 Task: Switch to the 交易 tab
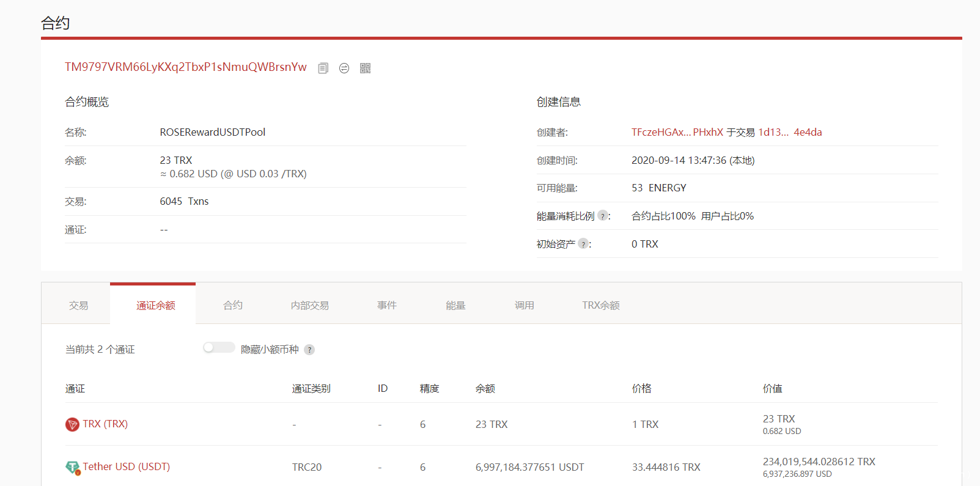78,305
